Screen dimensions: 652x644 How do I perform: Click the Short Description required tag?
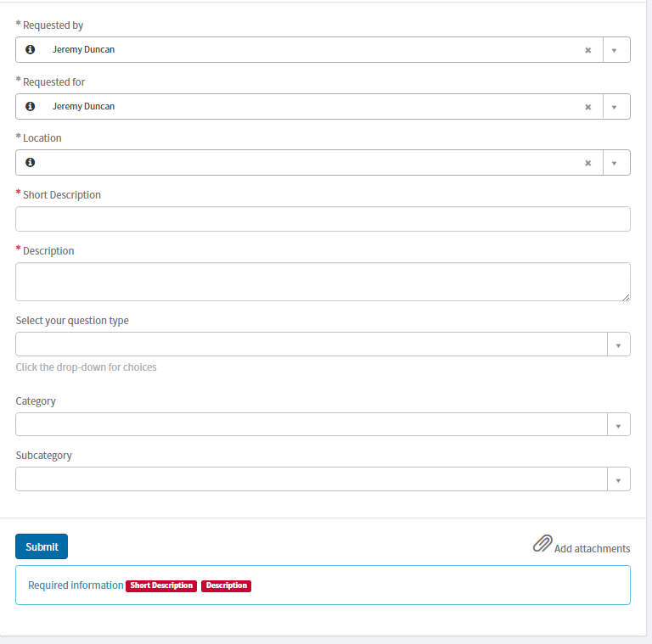tap(161, 585)
